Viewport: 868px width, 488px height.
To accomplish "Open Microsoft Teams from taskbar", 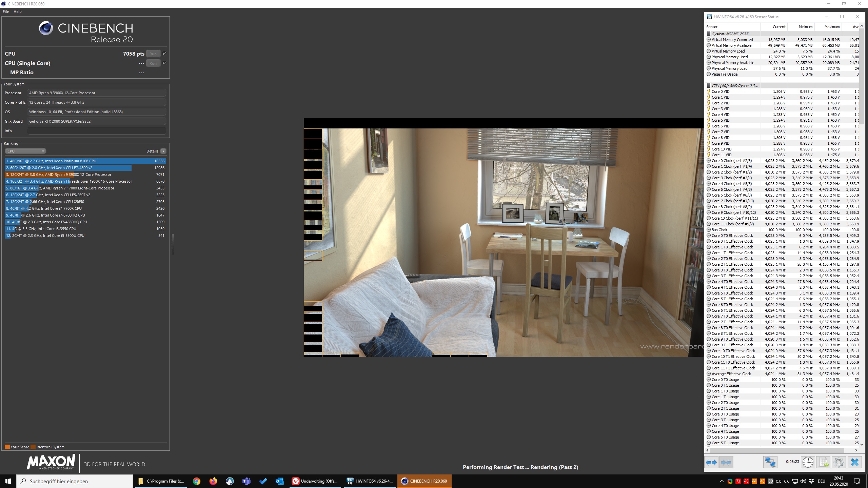I will pyautogui.click(x=246, y=481).
